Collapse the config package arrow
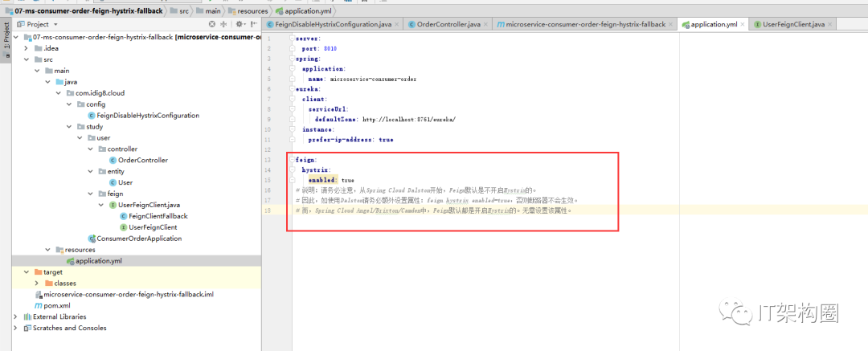This screenshot has height=351, width=868. (x=69, y=104)
